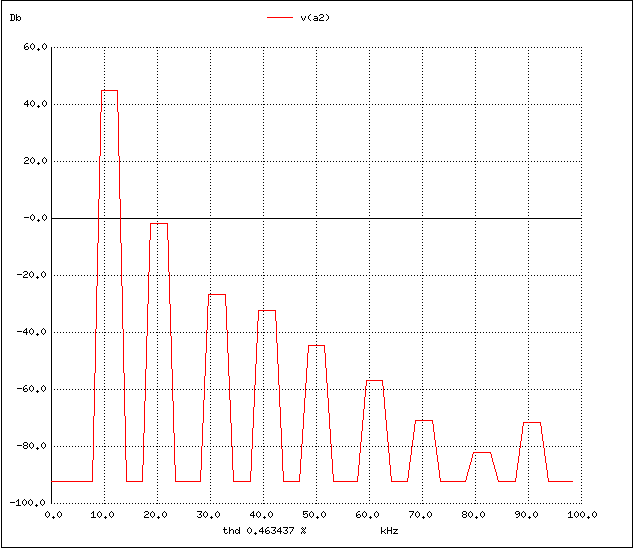Screen dimensions: 634x548
Task: Click the 100.0 x-axis tick label
Action: [x=581, y=515]
